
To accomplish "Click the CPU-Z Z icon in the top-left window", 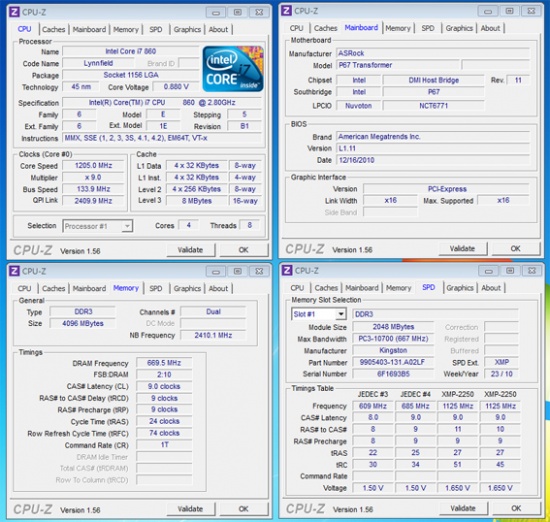I will point(14,12).
